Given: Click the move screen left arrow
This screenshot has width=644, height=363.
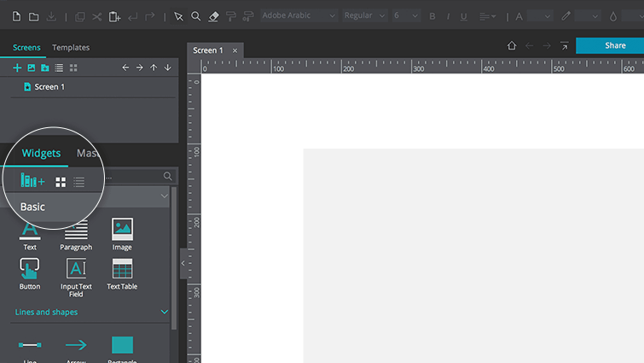Looking at the screenshot, I should tap(125, 67).
